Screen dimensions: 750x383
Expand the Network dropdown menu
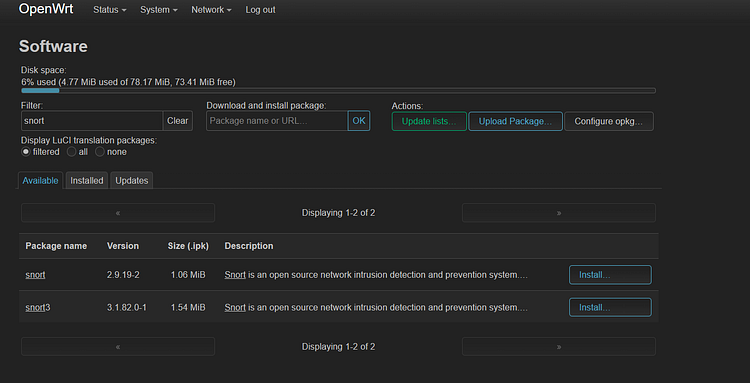click(211, 10)
